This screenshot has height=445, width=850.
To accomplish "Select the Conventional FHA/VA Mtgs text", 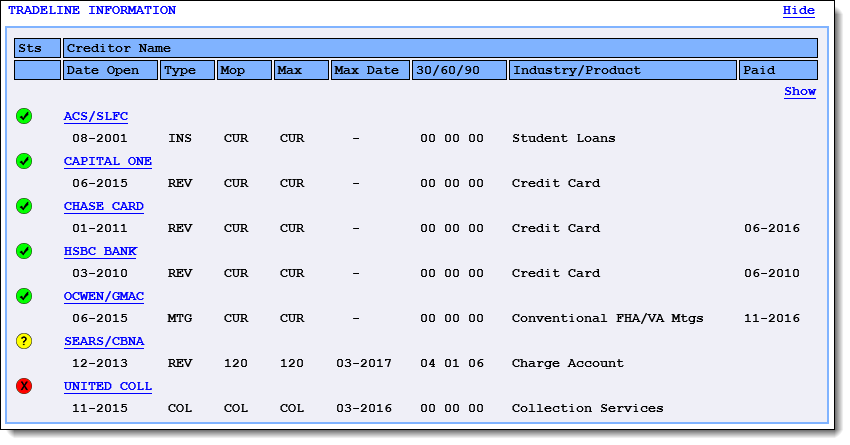I will point(608,318).
